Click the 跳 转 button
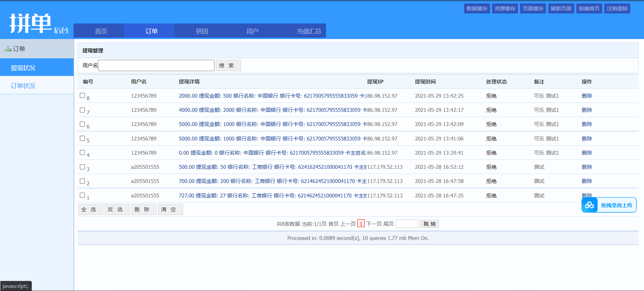 coord(430,224)
